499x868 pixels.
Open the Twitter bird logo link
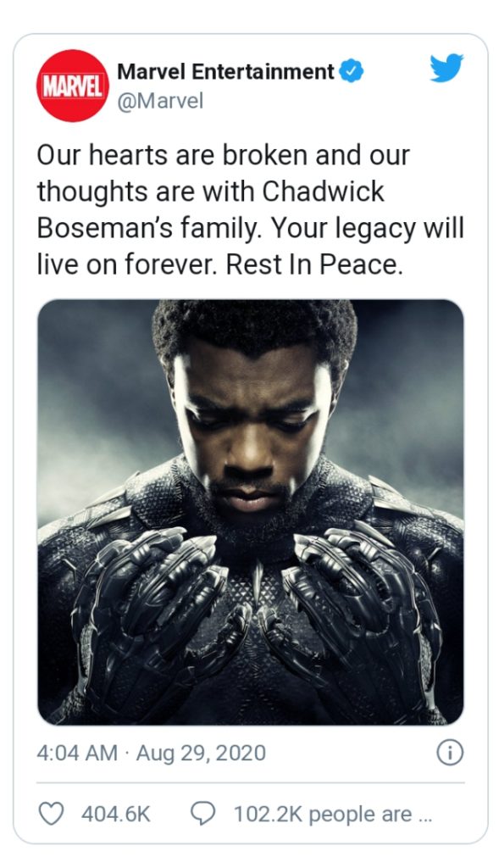point(446,68)
